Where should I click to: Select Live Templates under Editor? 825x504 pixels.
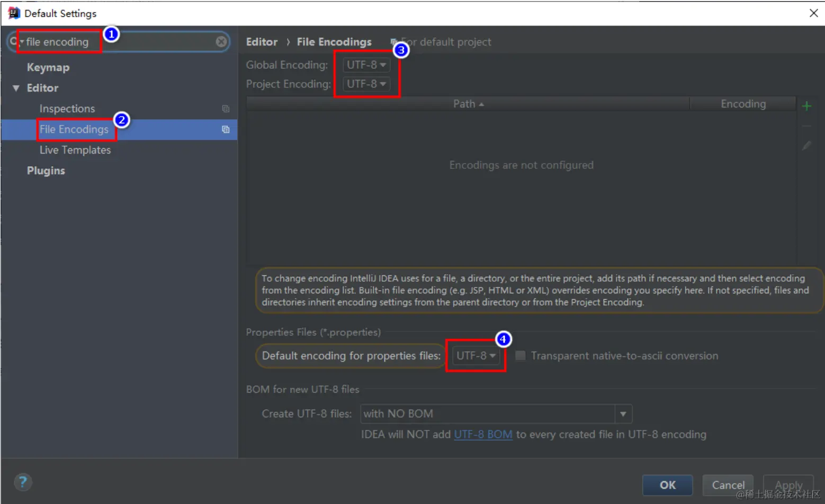click(75, 150)
